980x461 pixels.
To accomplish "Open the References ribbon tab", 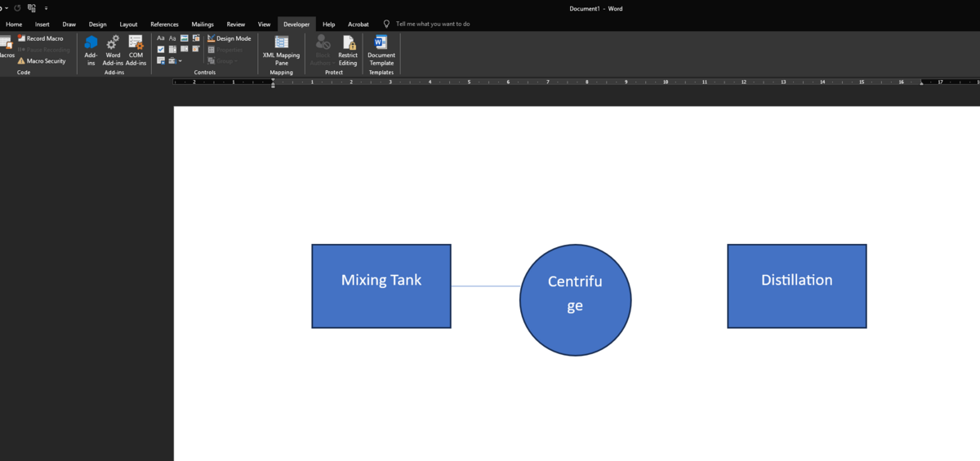I will [x=164, y=24].
